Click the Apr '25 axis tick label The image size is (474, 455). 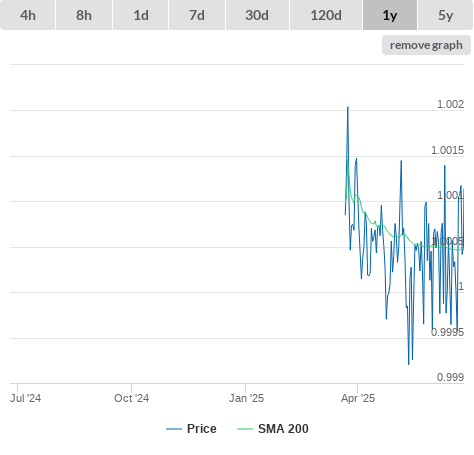[x=358, y=398]
